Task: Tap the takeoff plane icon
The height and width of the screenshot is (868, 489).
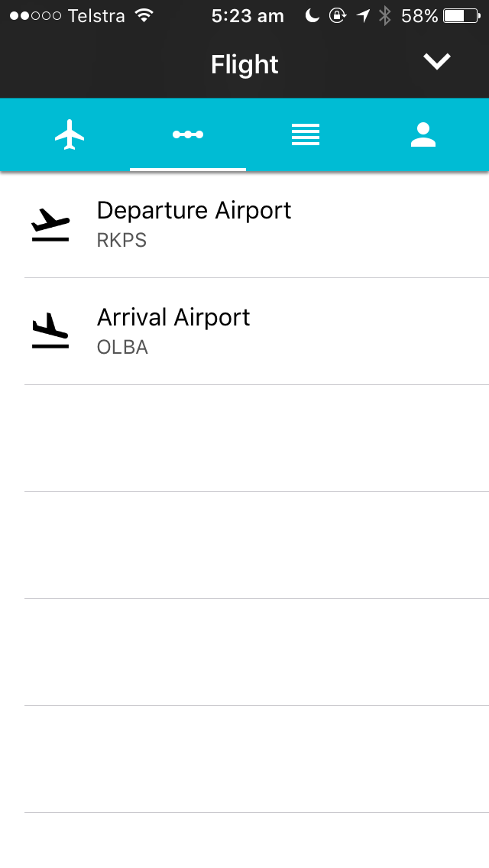Action: click(50, 225)
